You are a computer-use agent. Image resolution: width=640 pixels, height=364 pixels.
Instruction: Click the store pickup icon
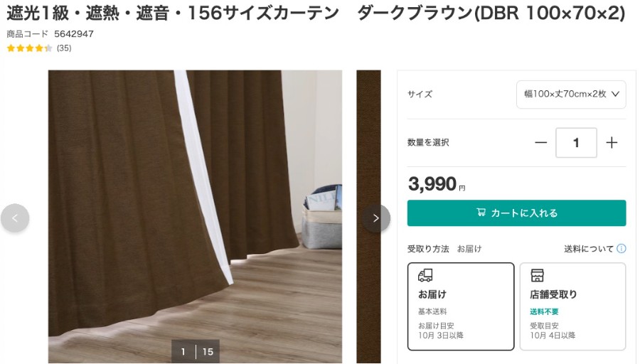537,275
